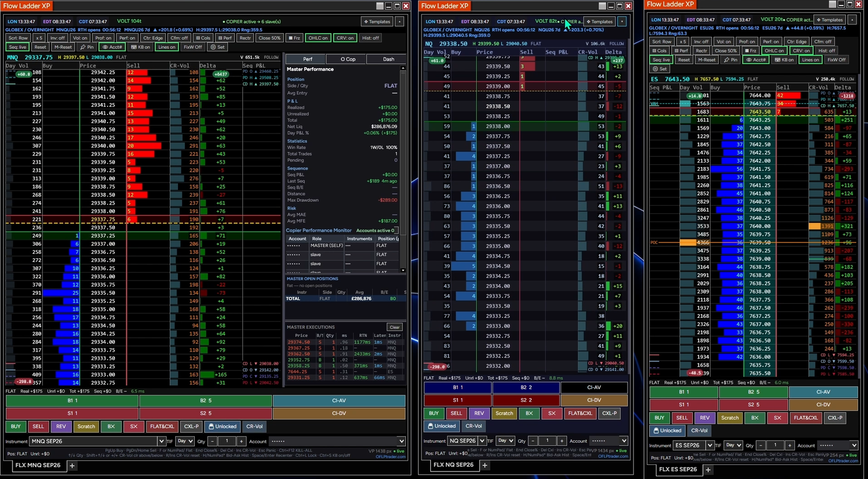
Task: Toggle Hist: off in the ES window
Action: click(x=826, y=50)
